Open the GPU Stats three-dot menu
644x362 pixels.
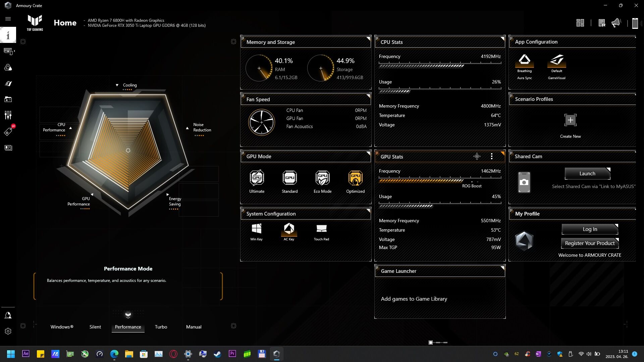pyautogui.click(x=492, y=156)
